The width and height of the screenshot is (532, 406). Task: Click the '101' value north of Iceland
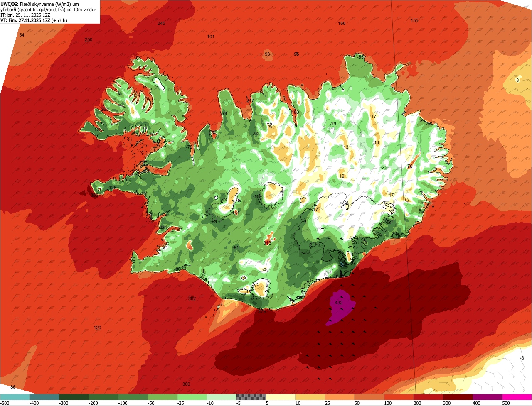211,37
